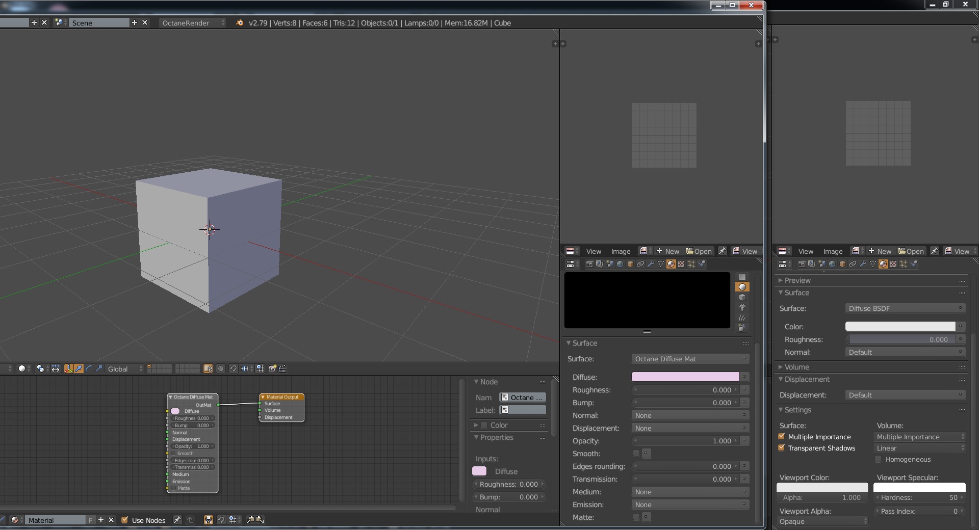Select the scale manipulator icon
The image size is (980, 530).
coord(99,368)
